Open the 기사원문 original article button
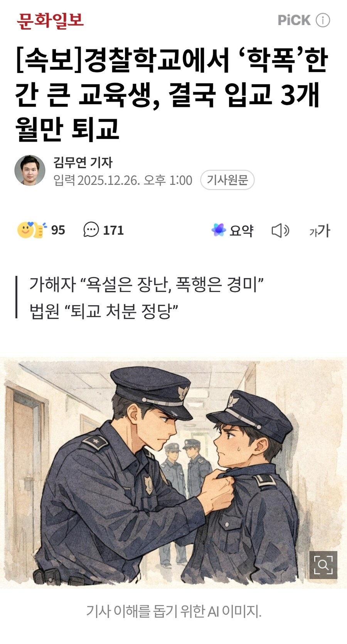Screen dimensions: 347x644 pyautogui.click(x=227, y=180)
